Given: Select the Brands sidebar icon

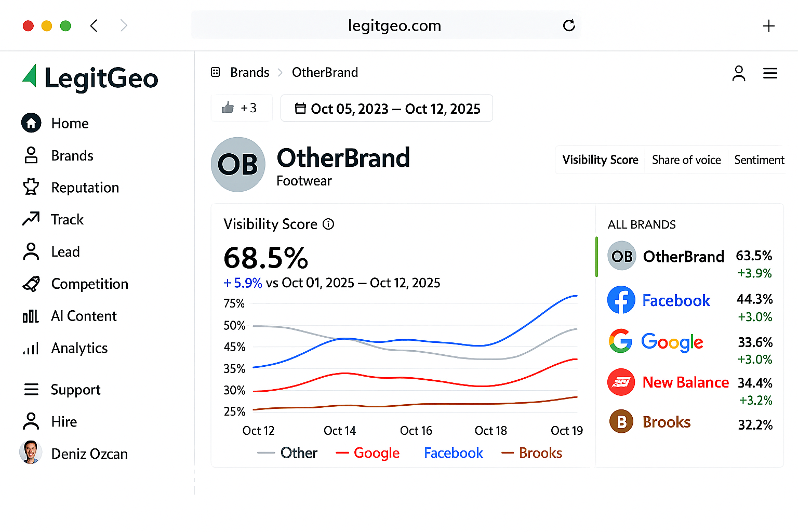Looking at the screenshot, I should [31, 155].
